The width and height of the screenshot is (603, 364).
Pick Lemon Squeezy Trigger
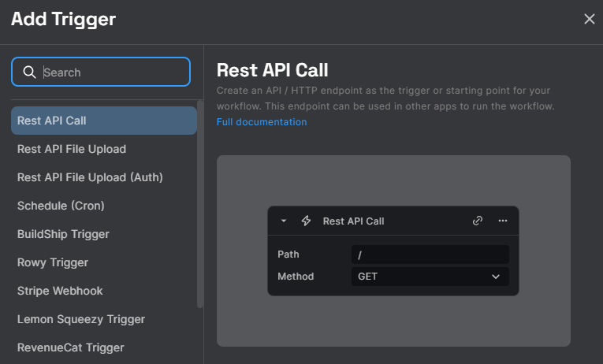click(104, 319)
